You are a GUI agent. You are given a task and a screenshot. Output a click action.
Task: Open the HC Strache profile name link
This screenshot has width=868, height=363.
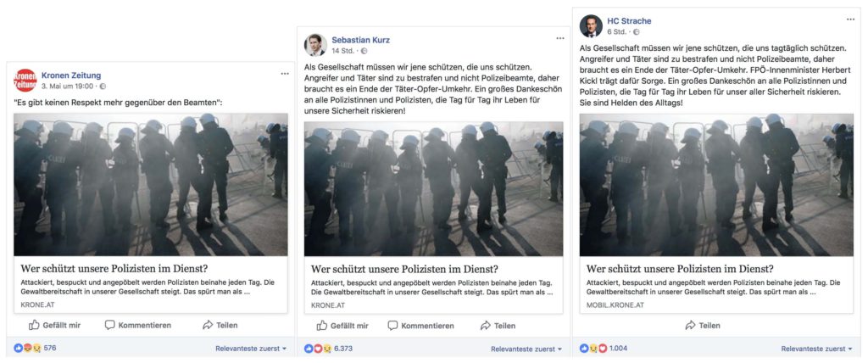pyautogui.click(x=629, y=20)
